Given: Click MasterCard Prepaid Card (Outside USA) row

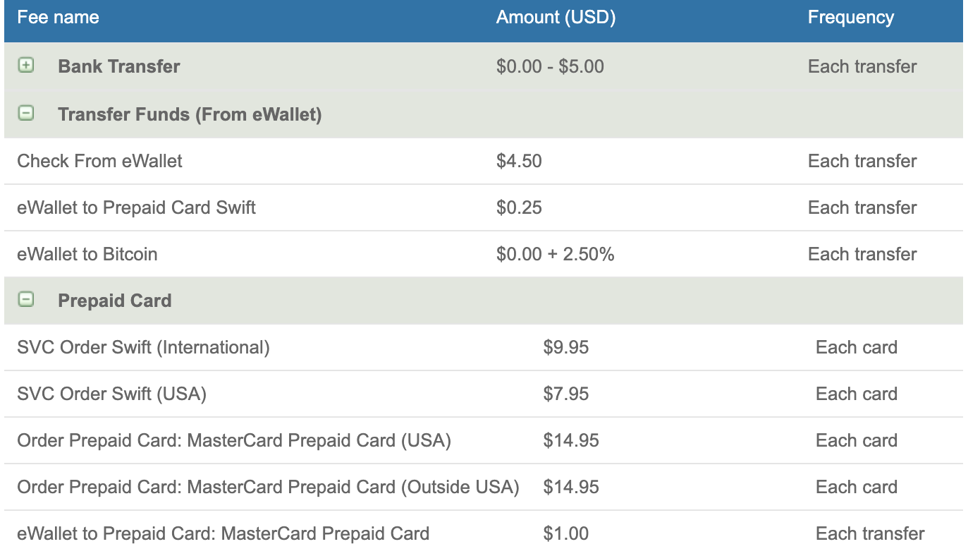Looking at the screenshot, I should coord(268,487).
